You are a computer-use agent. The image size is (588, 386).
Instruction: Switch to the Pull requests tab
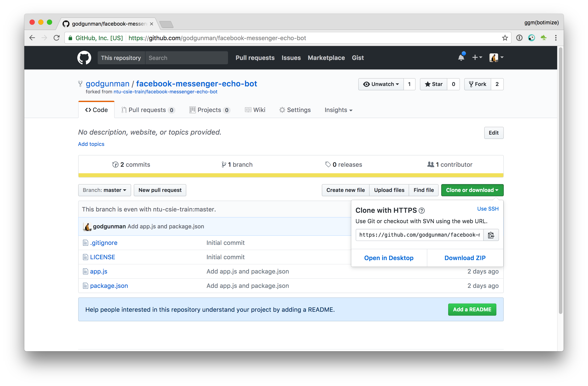pos(148,110)
